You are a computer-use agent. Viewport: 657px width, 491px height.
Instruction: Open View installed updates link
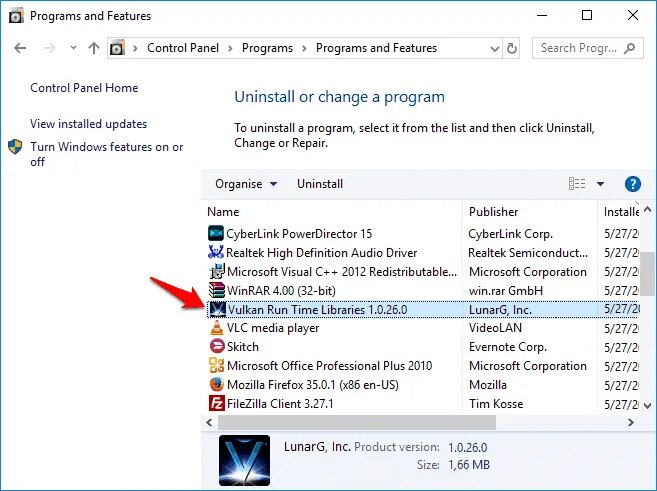pos(88,124)
